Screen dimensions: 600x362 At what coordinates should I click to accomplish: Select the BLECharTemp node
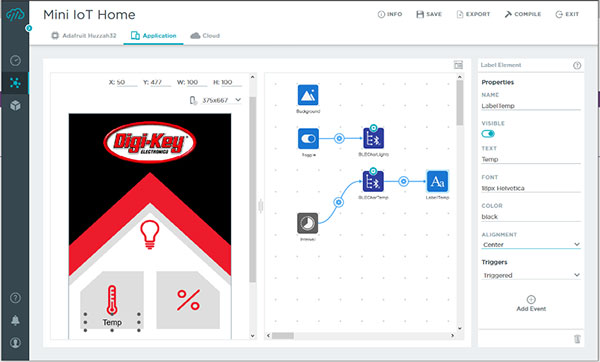click(373, 181)
